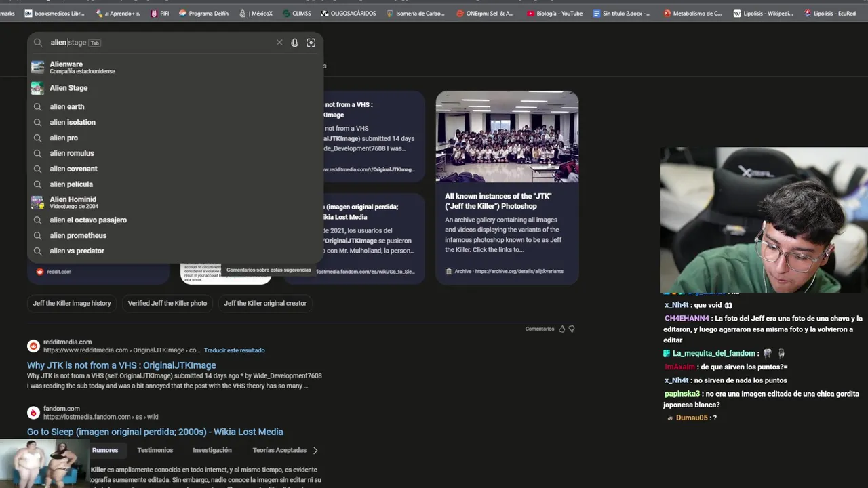Select the Alien Hominid videogame suggestion
The height and width of the screenshot is (488, 868).
pyautogui.click(x=175, y=202)
